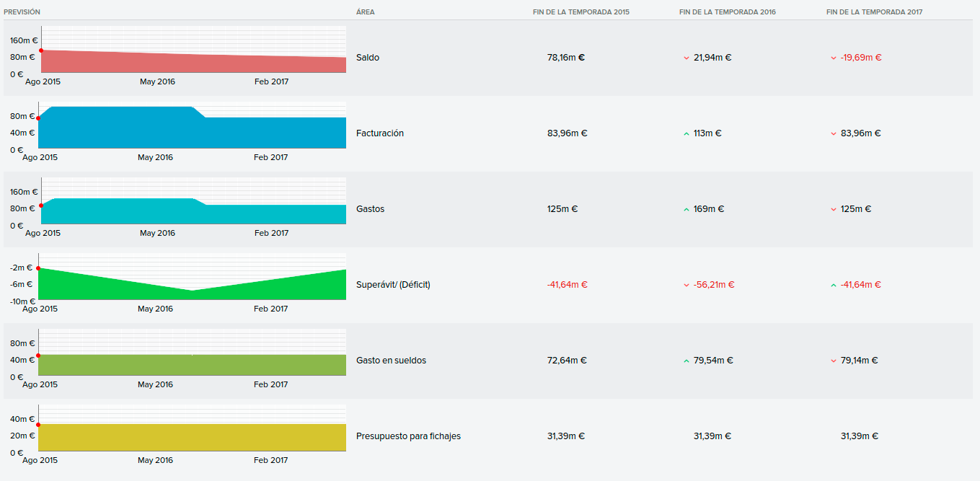The image size is (980, 481).
Task: Click down arrow beside 79,14m €
Action: [x=834, y=361]
